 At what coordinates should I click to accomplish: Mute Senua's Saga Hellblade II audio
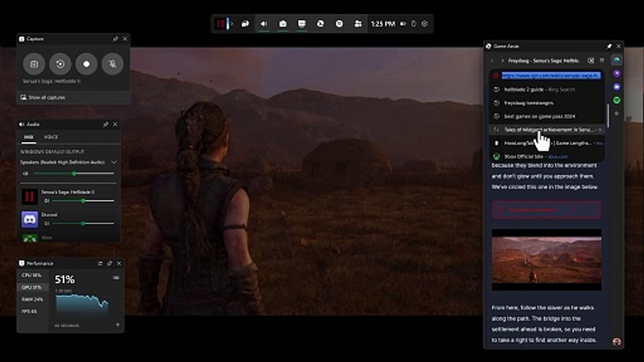coord(46,201)
